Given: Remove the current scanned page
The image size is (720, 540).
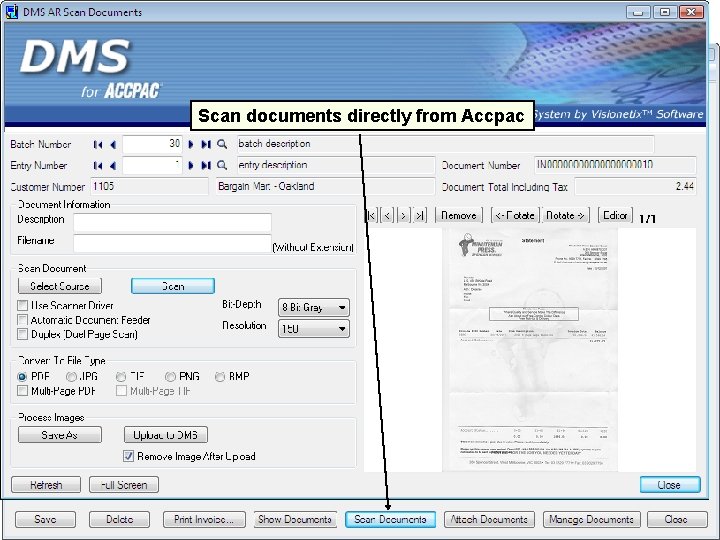Looking at the screenshot, I should (459, 215).
